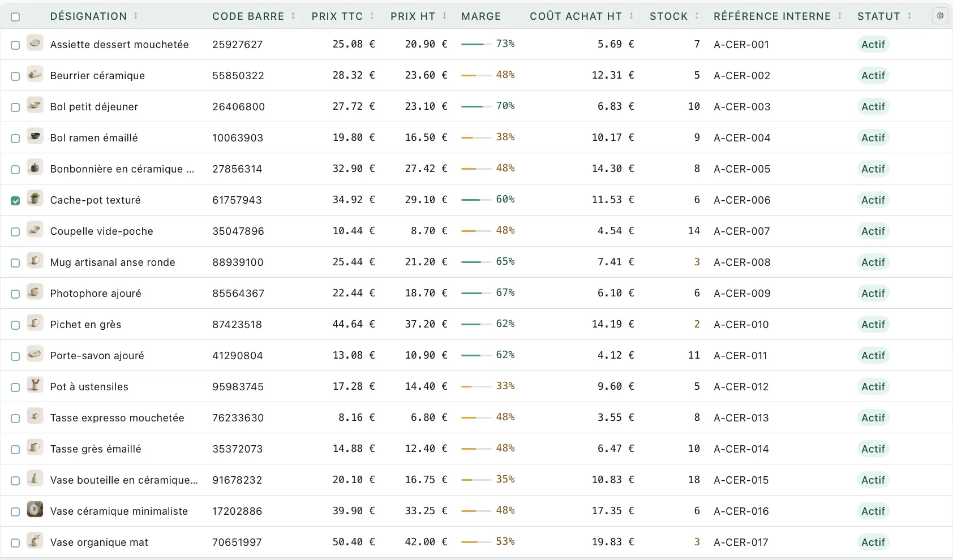Sort by Code Barre column arrows
The image size is (953, 560).
(x=293, y=16)
